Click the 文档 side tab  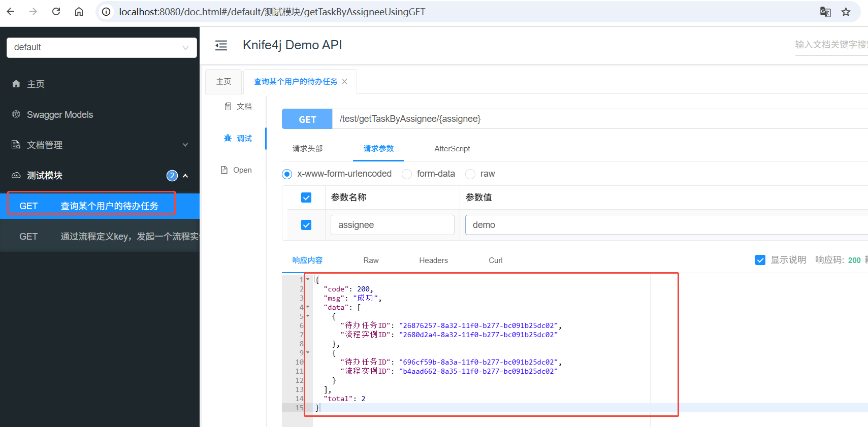click(238, 106)
